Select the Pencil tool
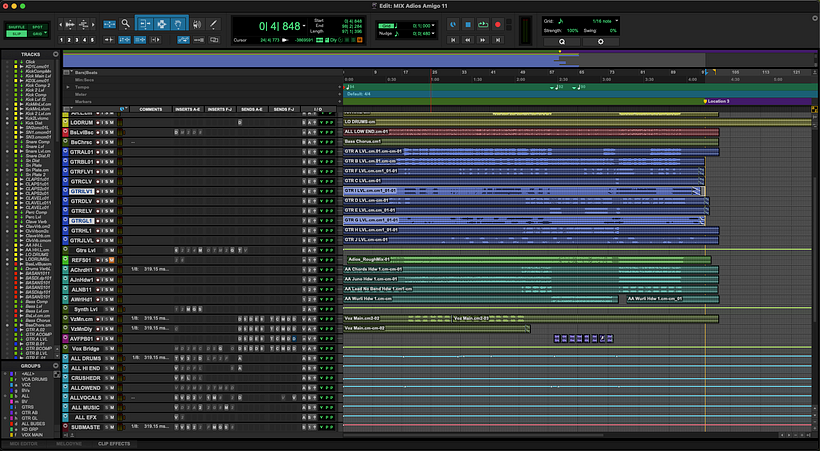This screenshot has width=820, height=451. [x=213, y=22]
